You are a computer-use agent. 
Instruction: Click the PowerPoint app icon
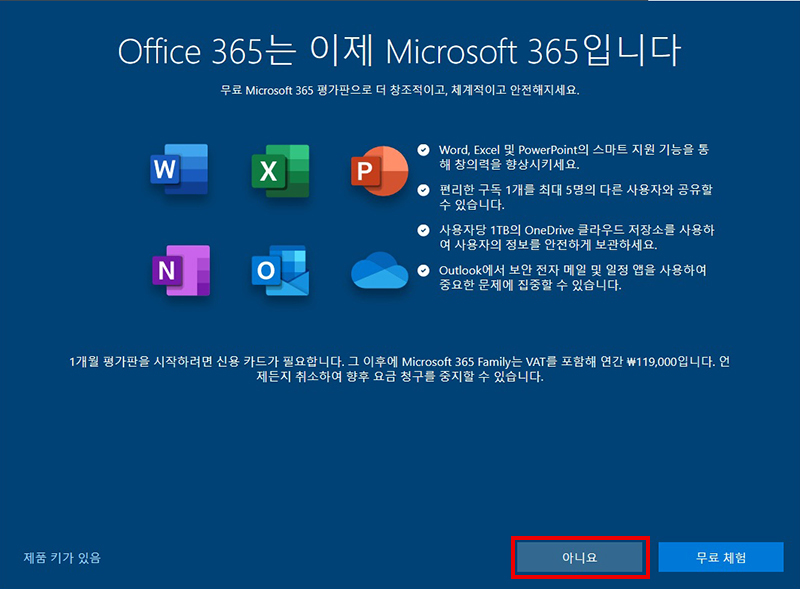(379, 170)
